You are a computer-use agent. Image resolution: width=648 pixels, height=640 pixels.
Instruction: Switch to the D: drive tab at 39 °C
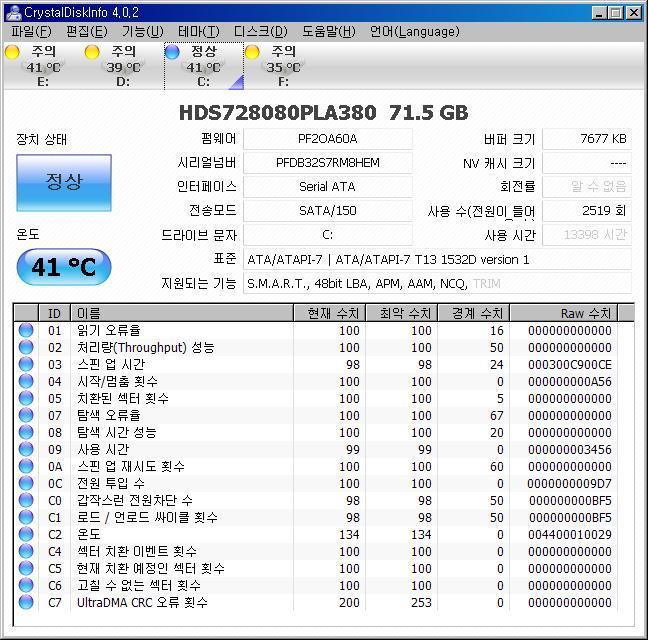click(123, 66)
